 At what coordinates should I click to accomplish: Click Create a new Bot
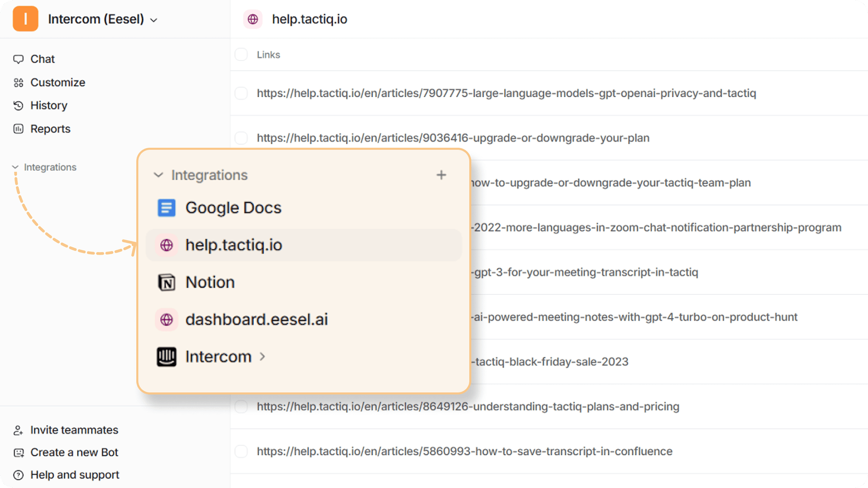74,452
